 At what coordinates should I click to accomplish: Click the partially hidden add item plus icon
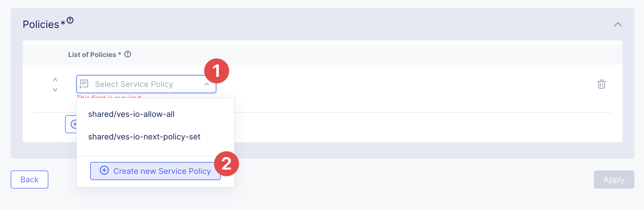point(73,124)
